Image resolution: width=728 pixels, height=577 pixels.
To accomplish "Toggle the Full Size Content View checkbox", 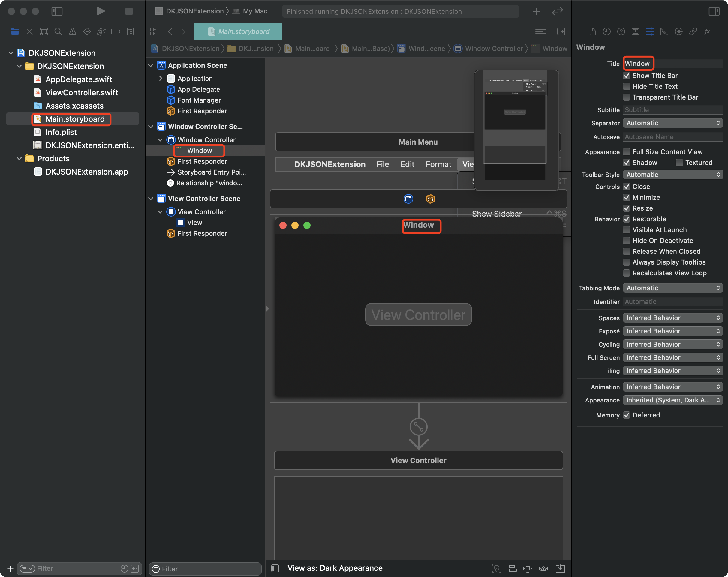I will 626,152.
